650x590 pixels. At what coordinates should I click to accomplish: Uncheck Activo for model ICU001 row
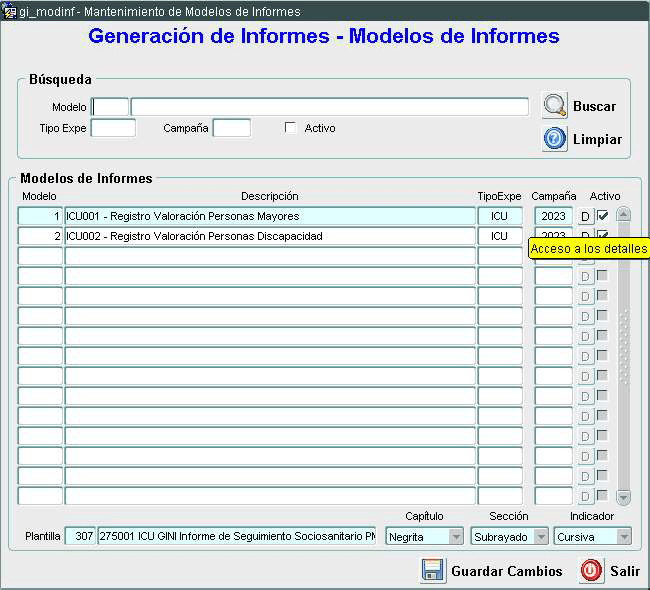602,216
